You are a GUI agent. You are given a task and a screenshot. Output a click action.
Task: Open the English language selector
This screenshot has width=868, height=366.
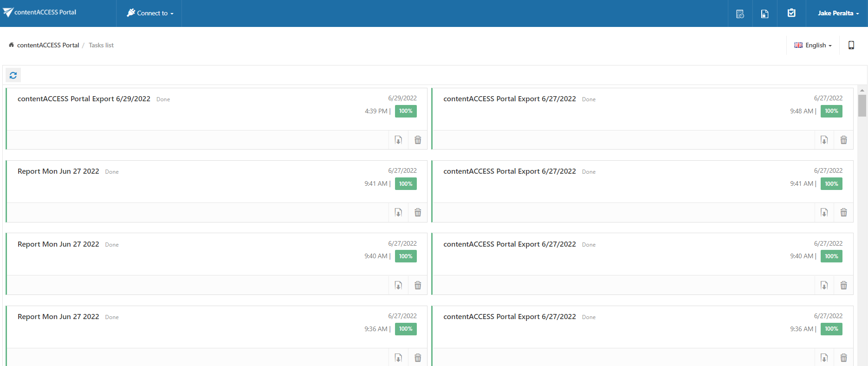point(813,45)
